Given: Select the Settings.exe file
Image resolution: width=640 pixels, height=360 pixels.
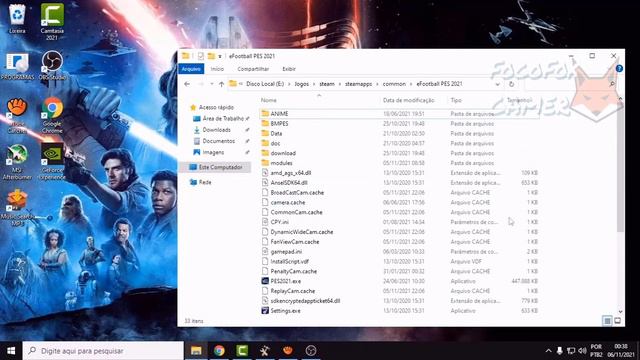Looking at the screenshot, I should click(400, 311).
